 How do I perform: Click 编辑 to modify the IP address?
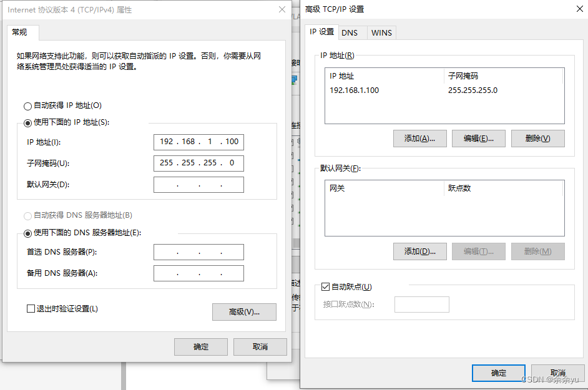click(478, 138)
